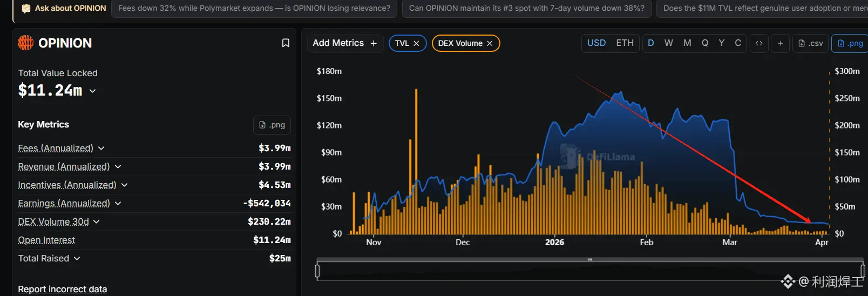Select daily (D) interval

[651, 43]
